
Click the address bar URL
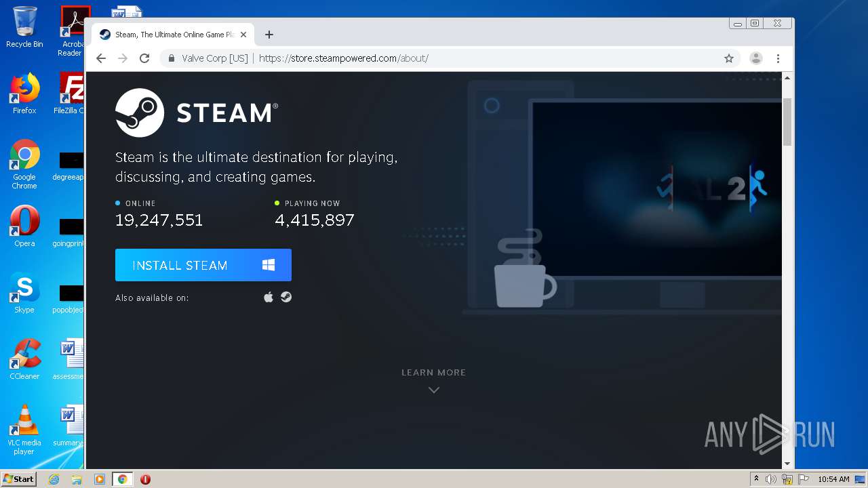click(x=344, y=58)
